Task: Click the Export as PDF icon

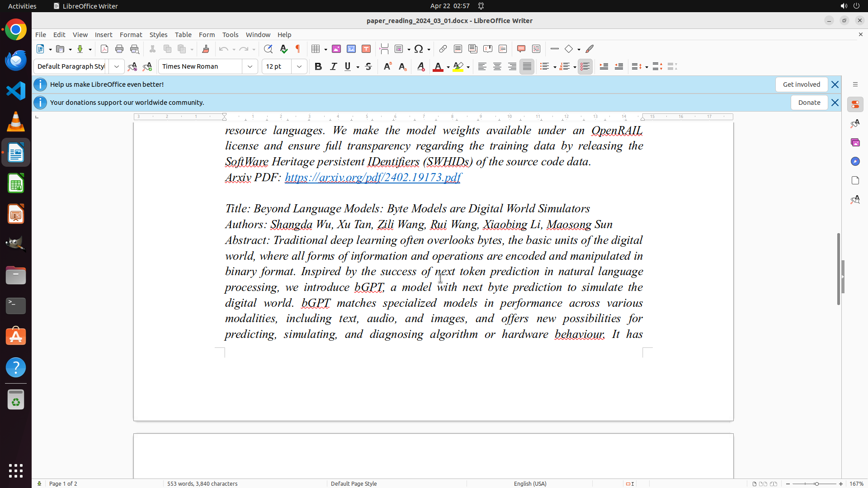Action: coord(104,49)
